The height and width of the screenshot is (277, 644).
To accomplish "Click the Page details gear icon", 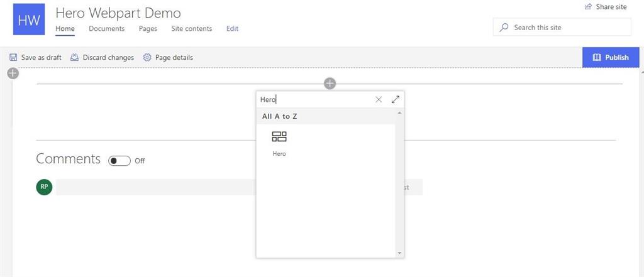I will 147,57.
